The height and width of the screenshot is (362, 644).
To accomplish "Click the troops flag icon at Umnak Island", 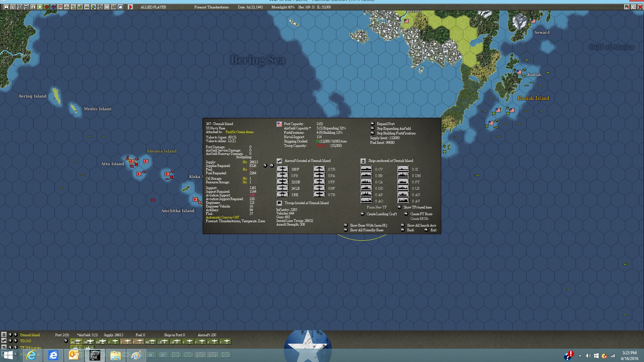I will (x=279, y=203).
